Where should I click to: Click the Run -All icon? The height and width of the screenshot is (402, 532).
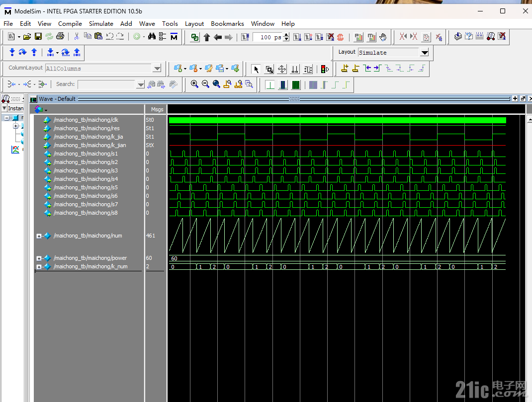coord(319,37)
